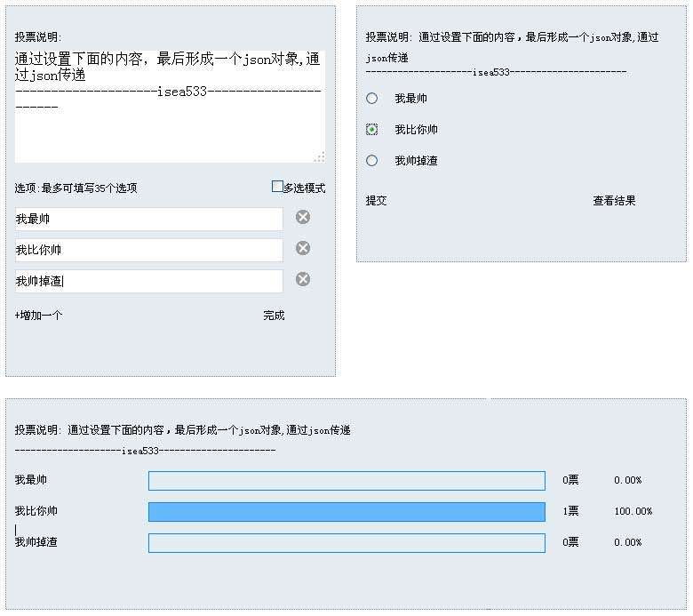693x616 pixels.
Task: Grab the description textarea resize handle
Action: [319, 157]
